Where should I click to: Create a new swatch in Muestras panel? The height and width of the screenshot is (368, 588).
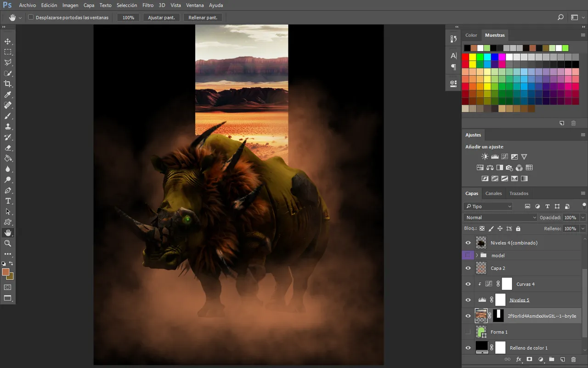pos(562,123)
